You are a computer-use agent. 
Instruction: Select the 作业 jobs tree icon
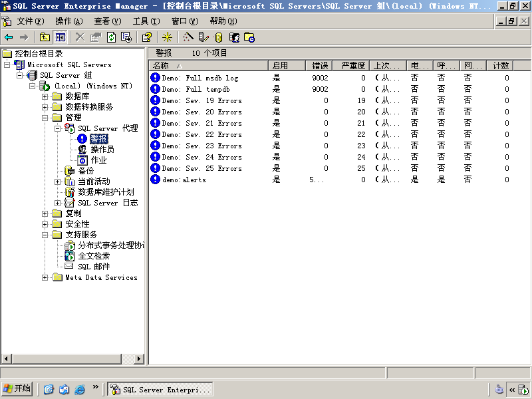click(x=82, y=160)
